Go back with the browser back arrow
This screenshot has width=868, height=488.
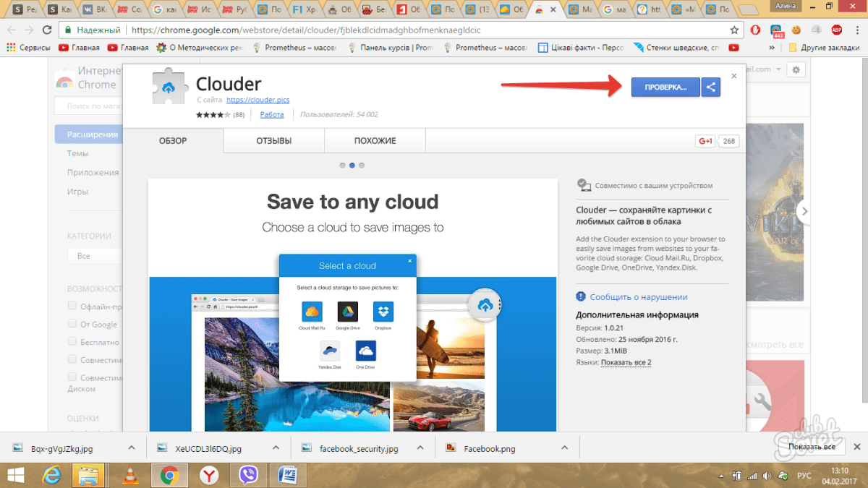[12, 30]
